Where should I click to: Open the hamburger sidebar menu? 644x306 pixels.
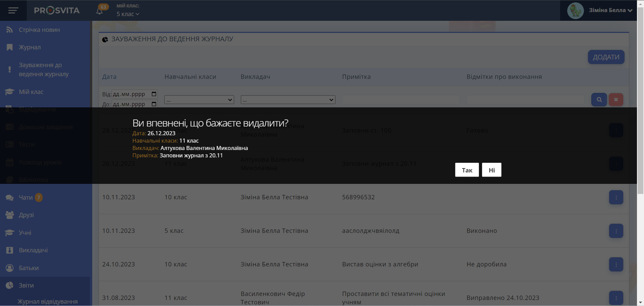point(13,10)
